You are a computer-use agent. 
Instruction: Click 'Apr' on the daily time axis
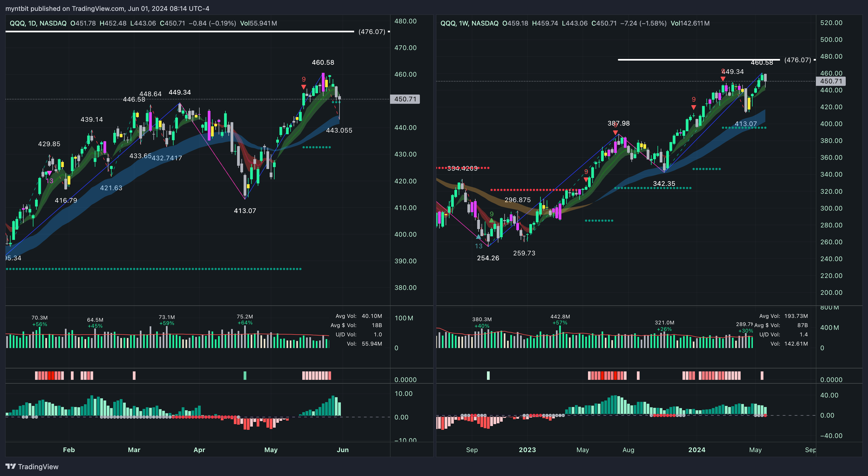click(x=199, y=450)
